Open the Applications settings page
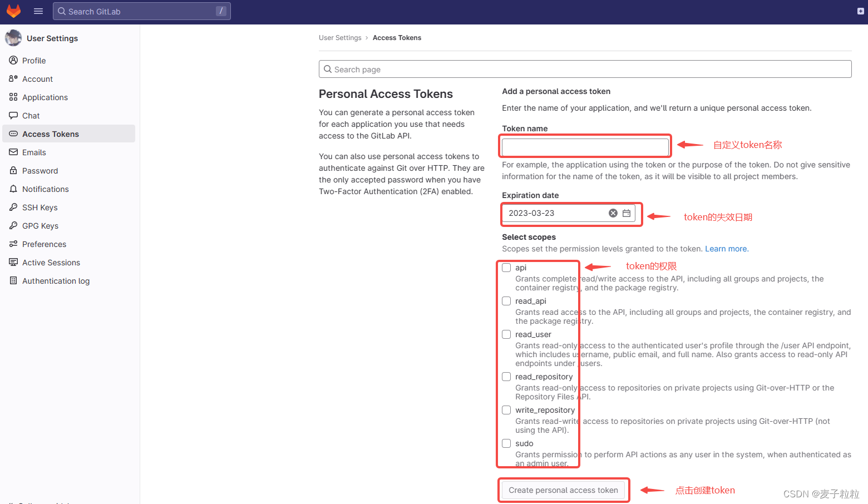 click(x=44, y=97)
